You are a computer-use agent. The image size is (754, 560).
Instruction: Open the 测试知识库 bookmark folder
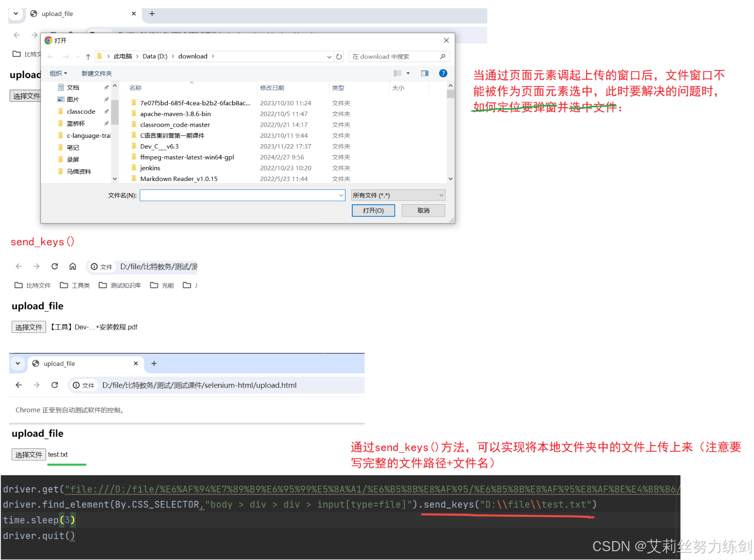(120, 285)
